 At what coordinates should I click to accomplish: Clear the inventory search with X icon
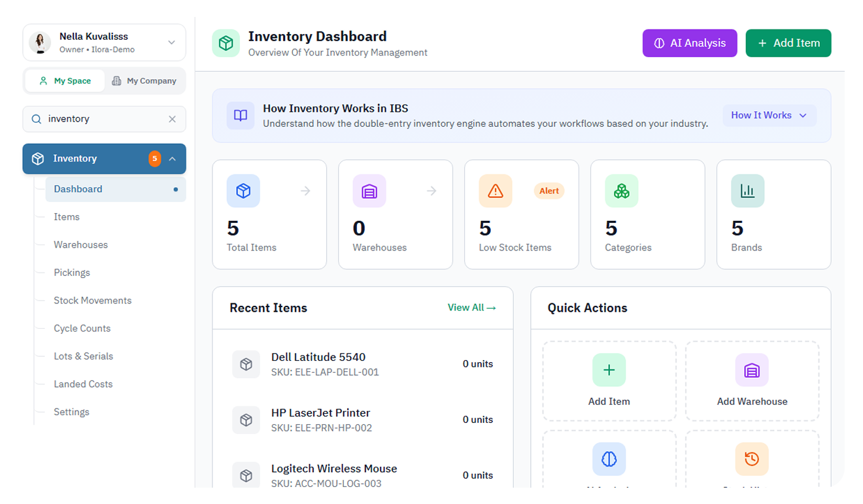tap(173, 119)
